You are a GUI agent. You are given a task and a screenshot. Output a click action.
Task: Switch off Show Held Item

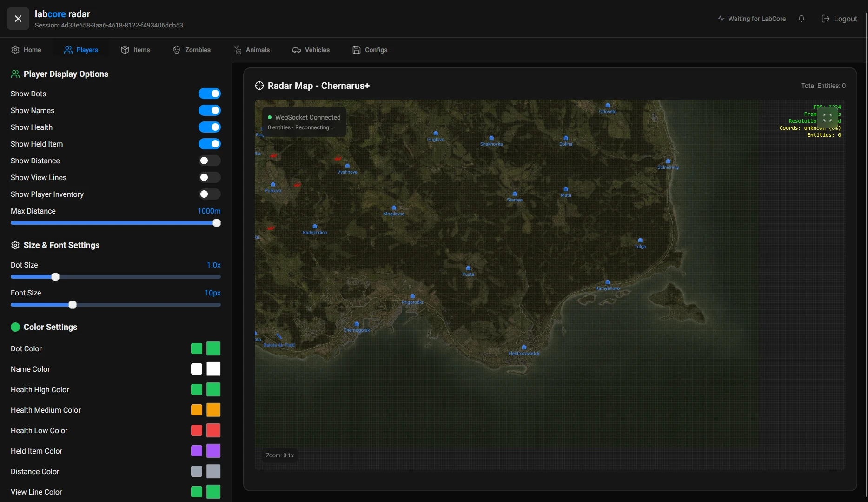210,144
